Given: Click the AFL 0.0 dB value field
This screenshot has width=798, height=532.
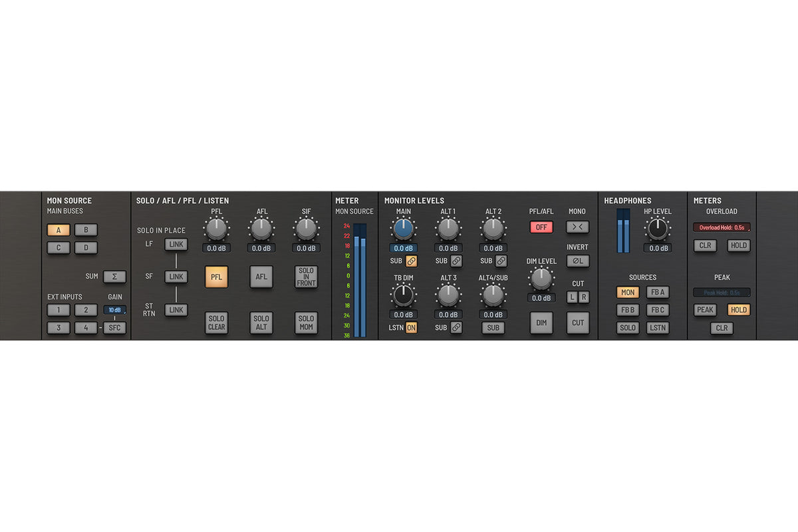Looking at the screenshot, I should point(261,248).
